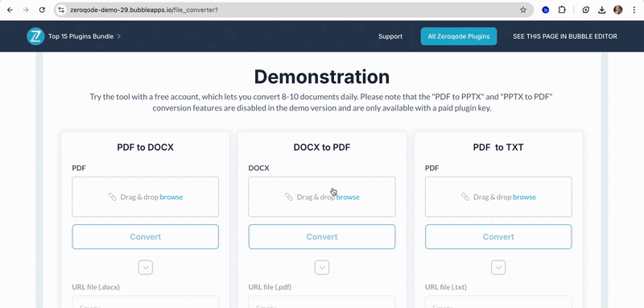Click the 'PDF to TXT' card title
The height and width of the screenshot is (308, 644).
tap(498, 148)
